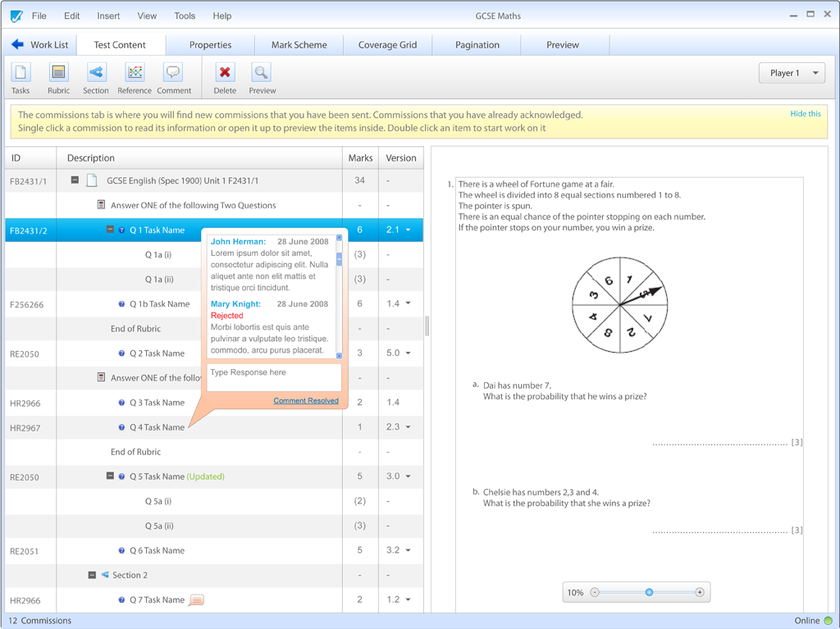Collapse the Section 2 node
840x629 pixels.
pos(92,575)
